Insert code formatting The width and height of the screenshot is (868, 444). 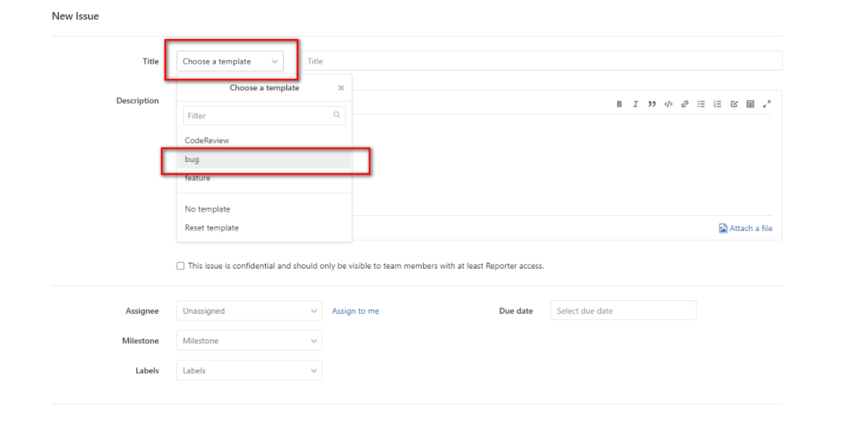click(669, 104)
